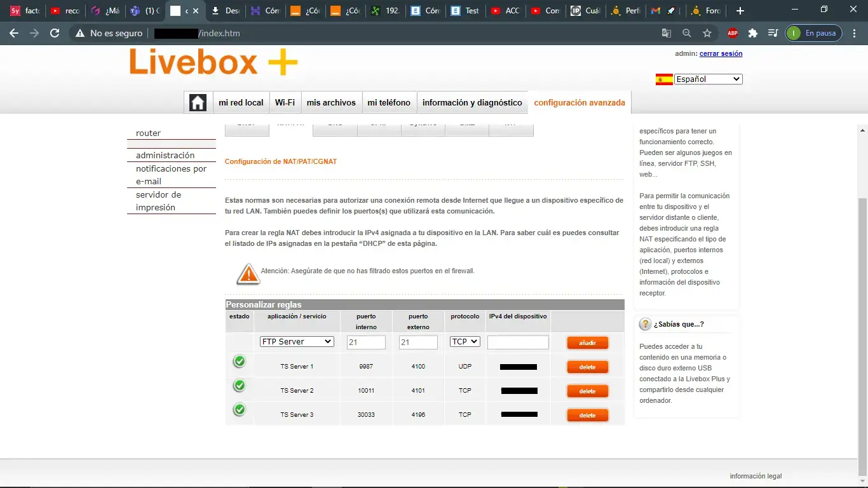Click the internal port value '10011'
Viewport: 868px width, 488px height.
pyautogui.click(x=366, y=391)
